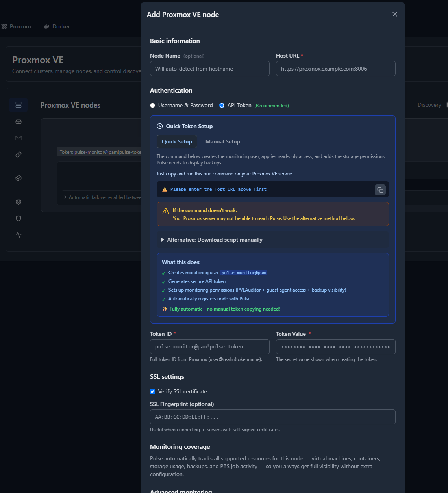
Task: Click the orange warning triangle in the alert box
Action: coord(166,211)
